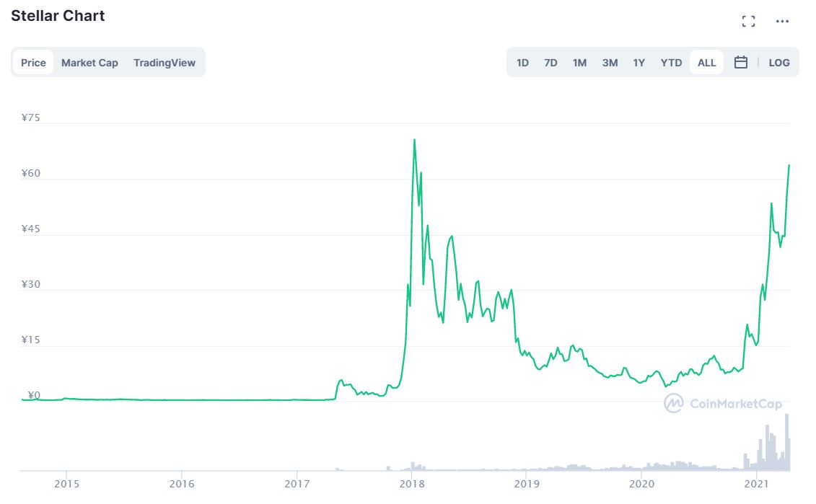This screenshot has width=816, height=504.
Task: Click the 2018 year label
Action: [x=412, y=485]
